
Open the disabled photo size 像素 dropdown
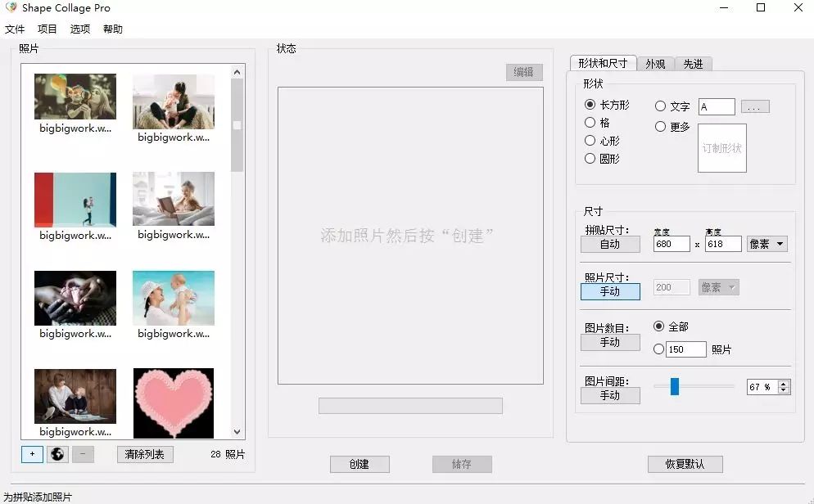(718, 287)
